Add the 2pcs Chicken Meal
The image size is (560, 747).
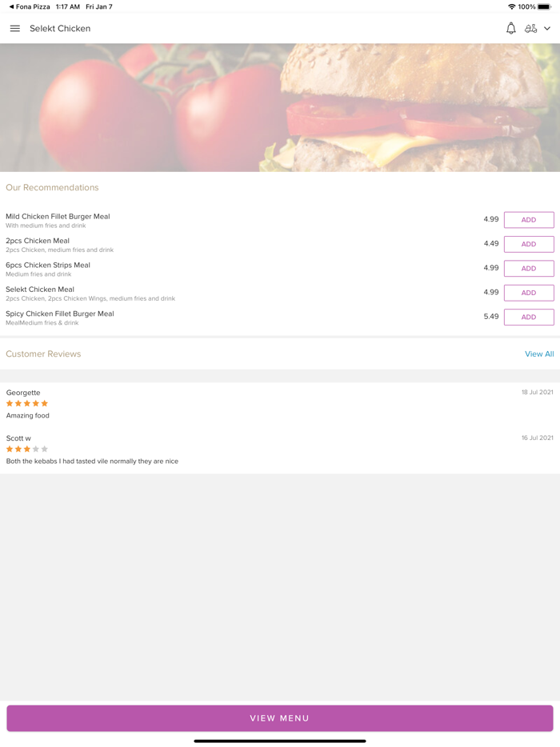pyautogui.click(x=529, y=244)
